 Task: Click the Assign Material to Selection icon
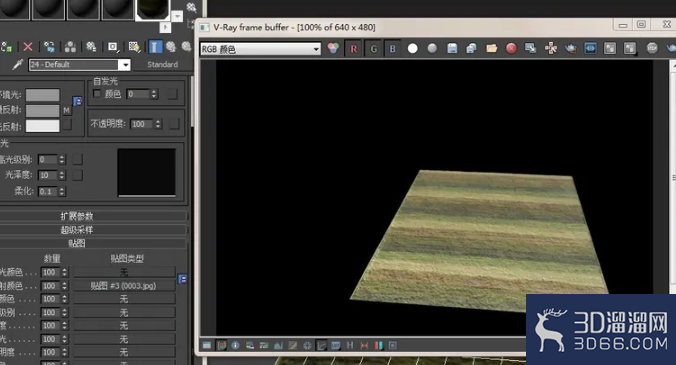pos(6,47)
